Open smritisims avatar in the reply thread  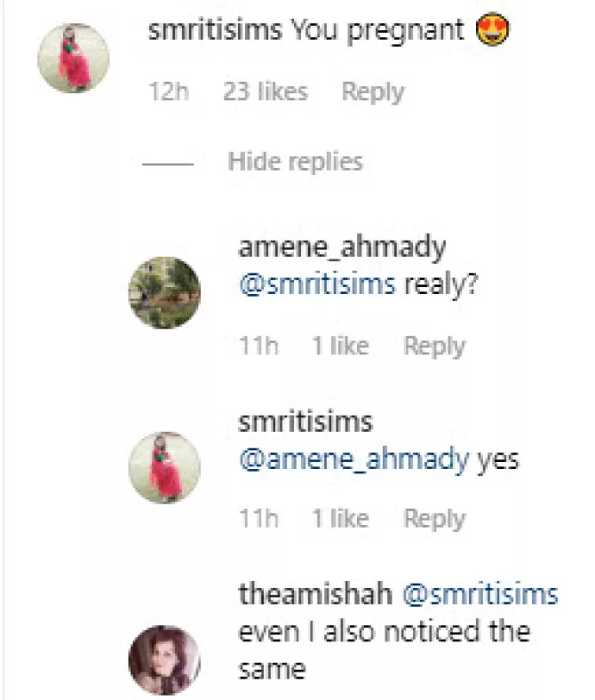(164, 467)
